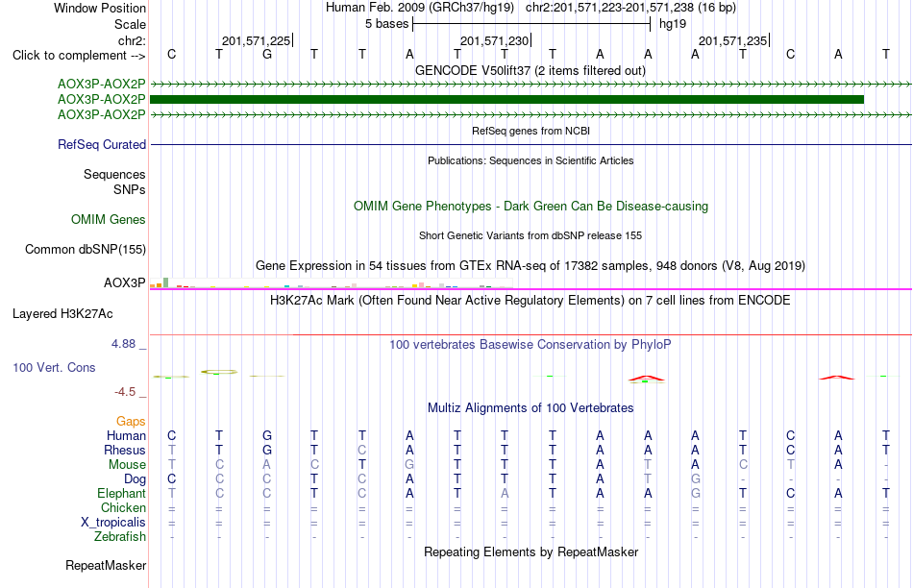Click the larger red PhyloP conservation peak

point(647,379)
